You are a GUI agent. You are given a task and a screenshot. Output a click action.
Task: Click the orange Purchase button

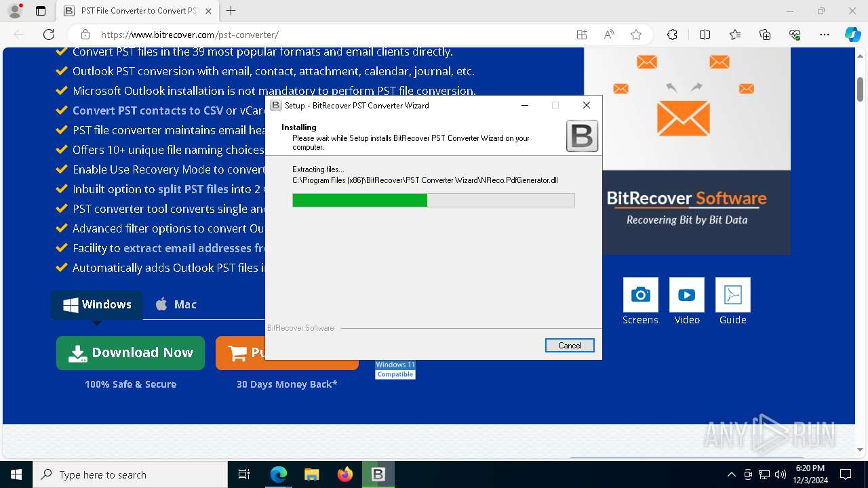click(241, 353)
